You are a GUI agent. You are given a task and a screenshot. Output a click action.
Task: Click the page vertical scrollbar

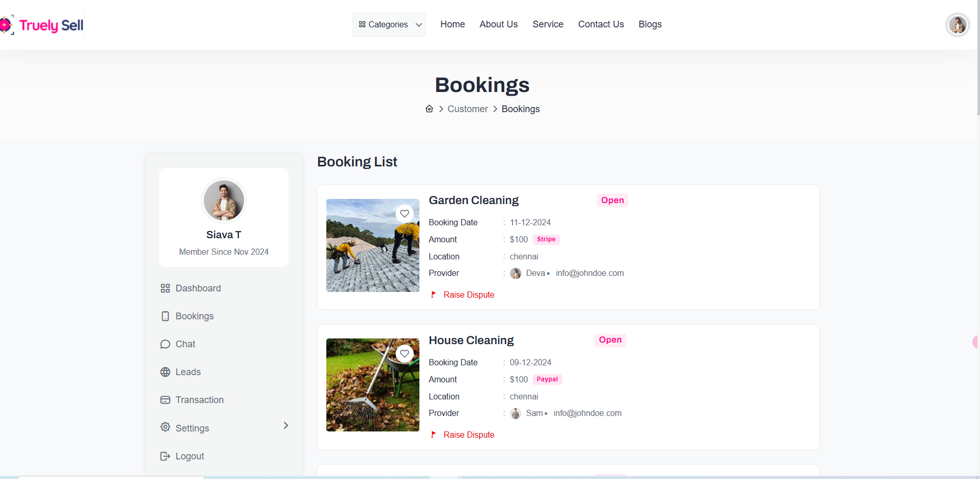pos(977,57)
